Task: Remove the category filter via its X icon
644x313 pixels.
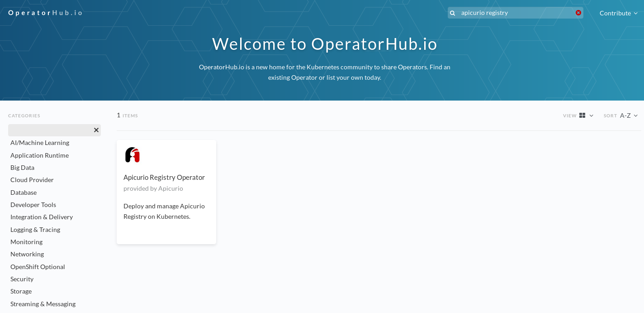Action: tap(96, 130)
